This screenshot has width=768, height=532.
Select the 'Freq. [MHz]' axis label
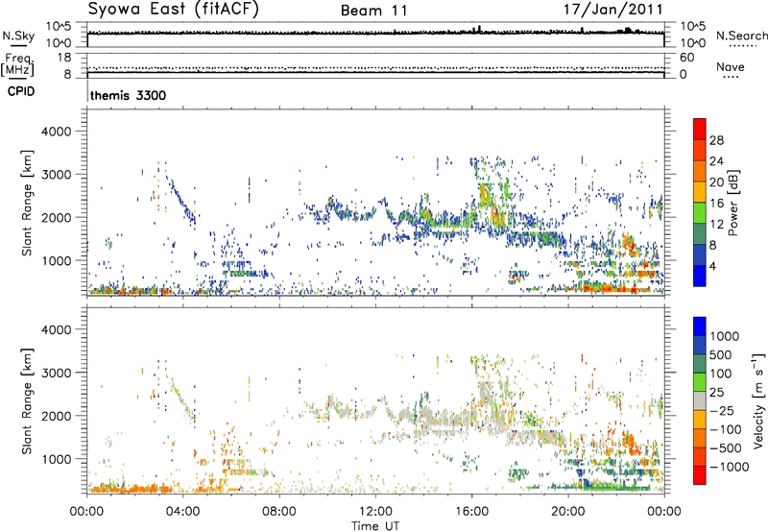tap(17, 64)
